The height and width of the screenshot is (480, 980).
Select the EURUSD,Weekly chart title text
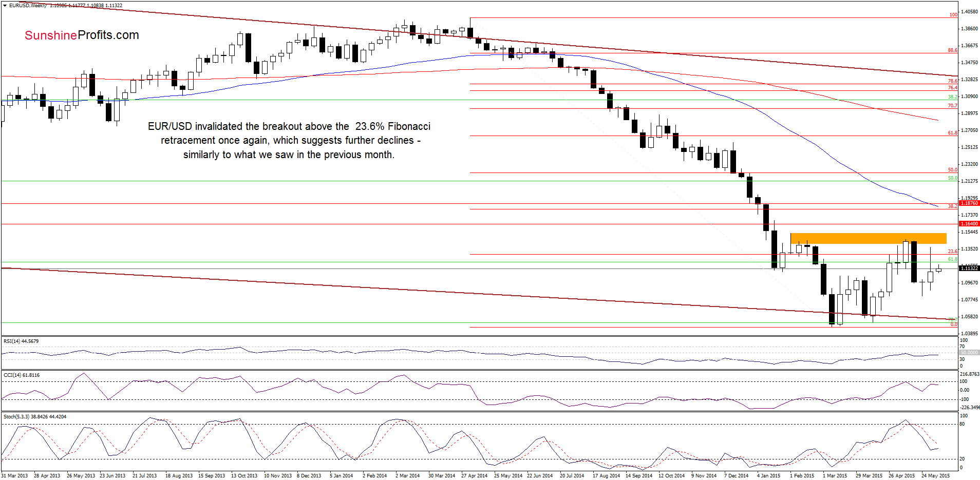click(28, 5)
